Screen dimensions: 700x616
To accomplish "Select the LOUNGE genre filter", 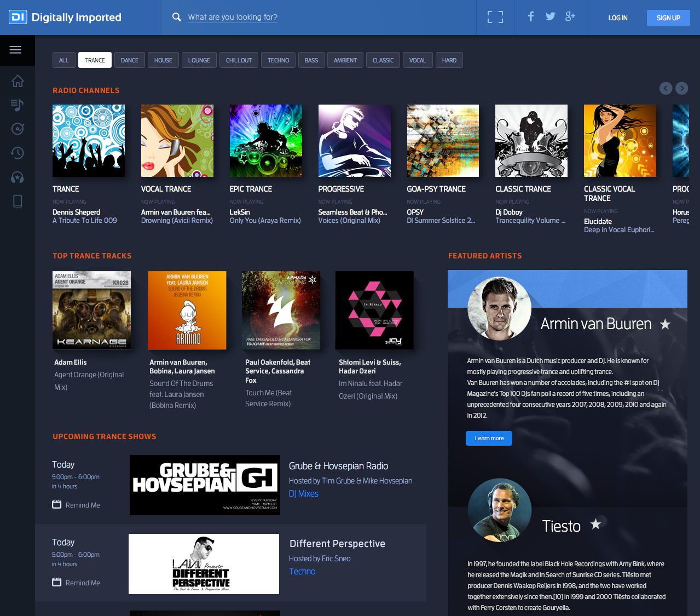I will point(199,60).
